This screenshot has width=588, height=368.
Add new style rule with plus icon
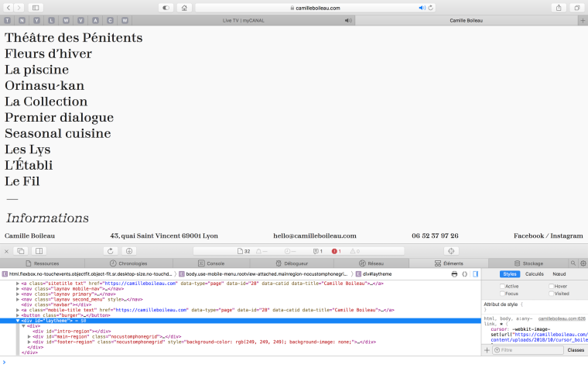[x=487, y=350]
